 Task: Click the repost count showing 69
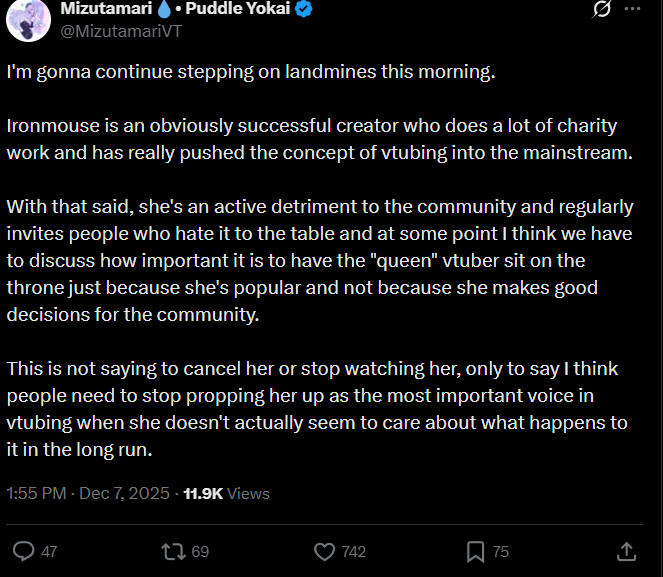(200, 552)
